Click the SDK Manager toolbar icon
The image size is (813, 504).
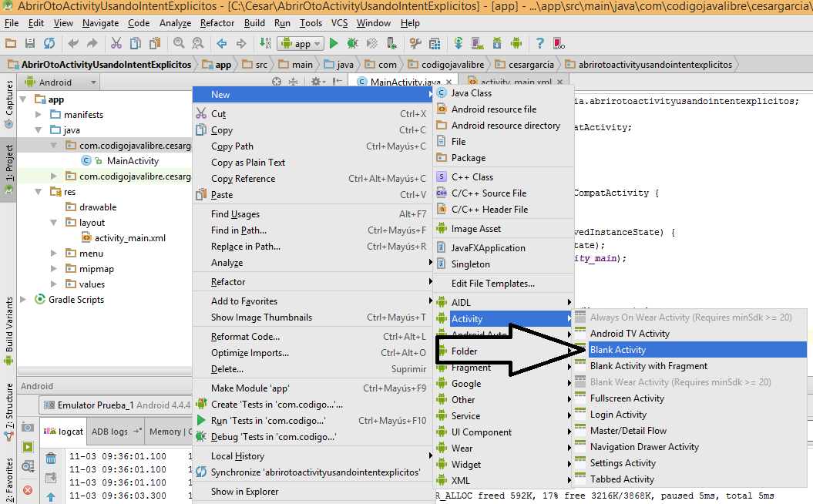coord(497,44)
